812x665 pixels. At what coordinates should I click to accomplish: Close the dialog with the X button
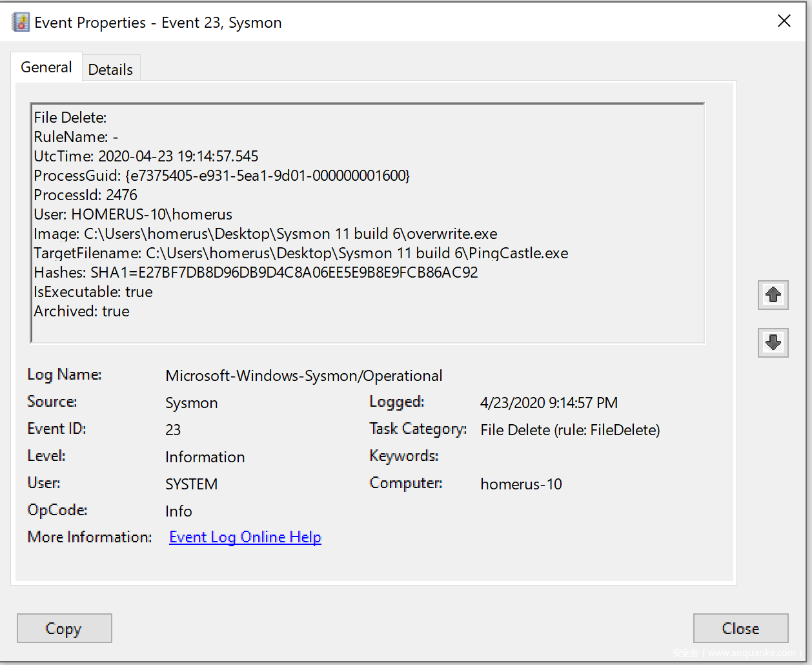(x=784, y=21)
